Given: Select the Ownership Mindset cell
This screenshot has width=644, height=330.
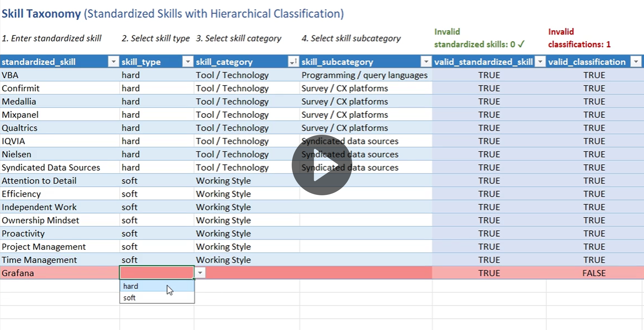Looking at the screenshot, I should (60, 220).
